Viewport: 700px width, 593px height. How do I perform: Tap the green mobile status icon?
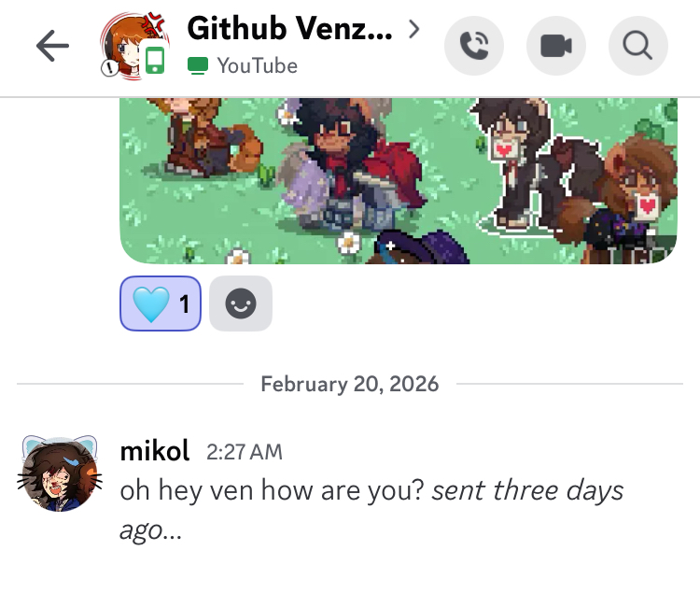155,62
